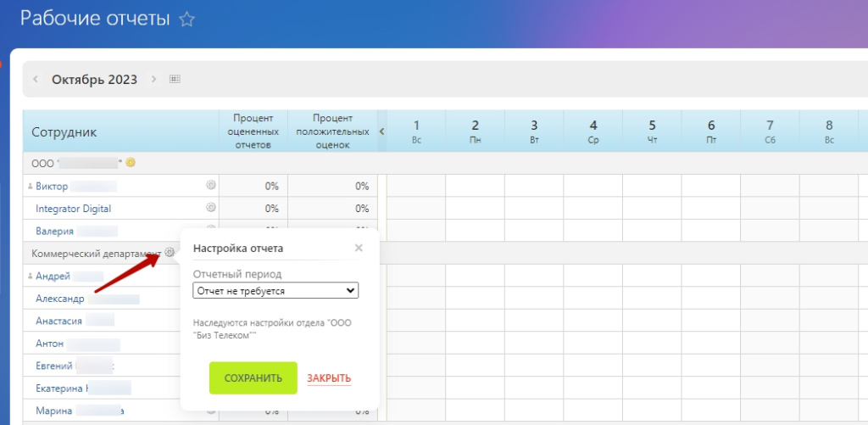Close the Настройка отчета popup with X

(x=359, y=248)
